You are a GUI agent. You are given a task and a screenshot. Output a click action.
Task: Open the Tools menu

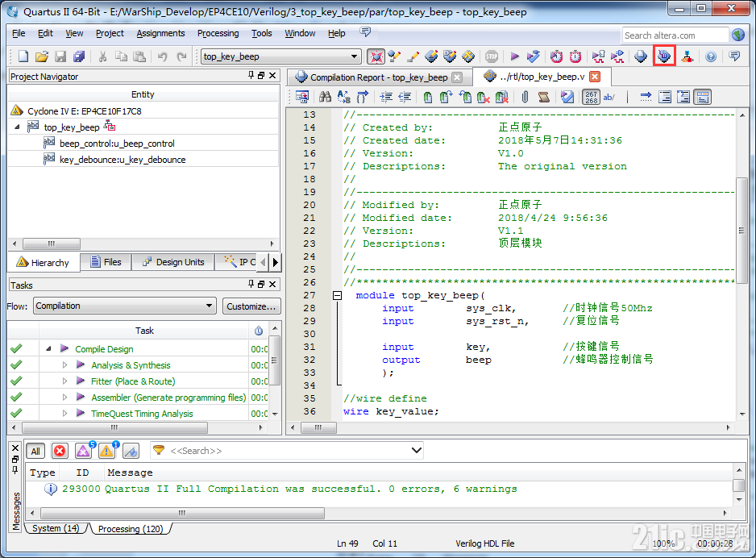(x=261, y=33)
